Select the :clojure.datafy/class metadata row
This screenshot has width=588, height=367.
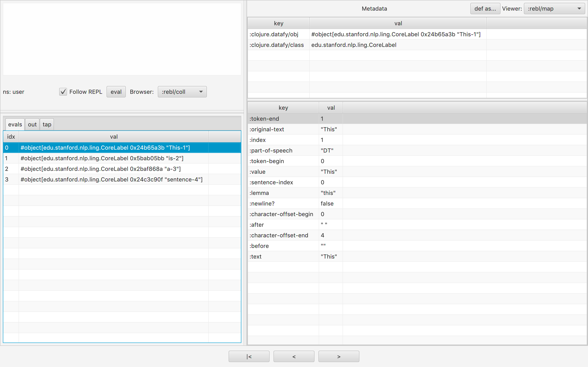(277, 45)
